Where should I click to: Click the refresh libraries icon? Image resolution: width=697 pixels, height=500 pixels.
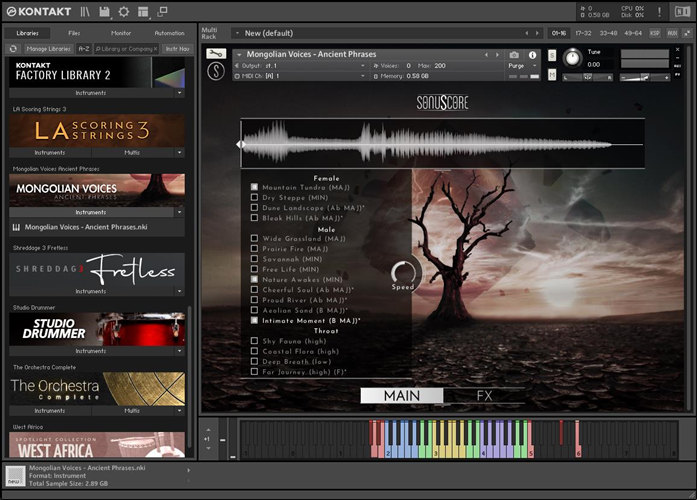[13, 48]
